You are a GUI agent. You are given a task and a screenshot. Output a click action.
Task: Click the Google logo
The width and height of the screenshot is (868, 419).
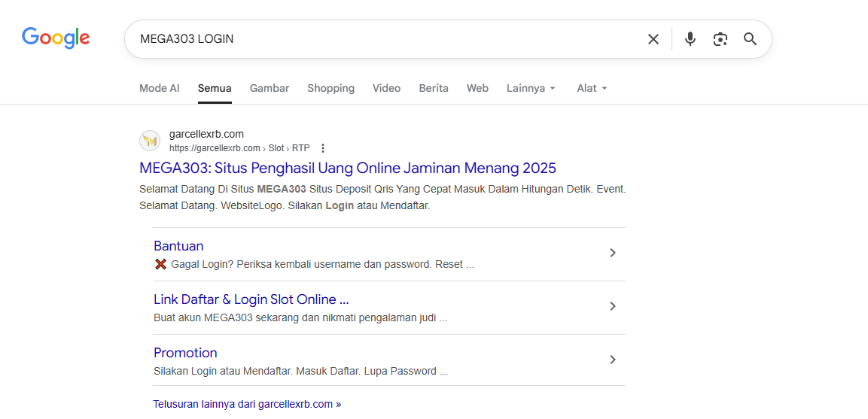(x=56, y=38)
